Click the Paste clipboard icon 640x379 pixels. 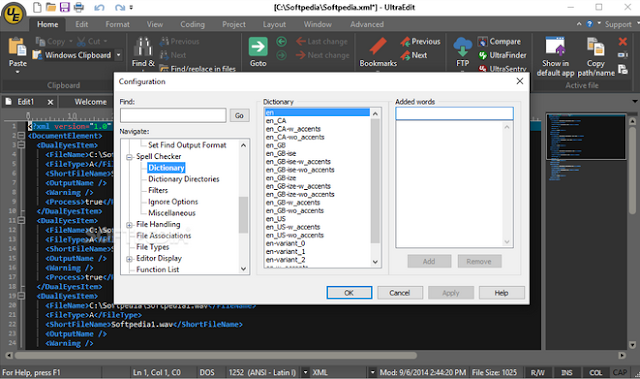click(x=18, y=48)
